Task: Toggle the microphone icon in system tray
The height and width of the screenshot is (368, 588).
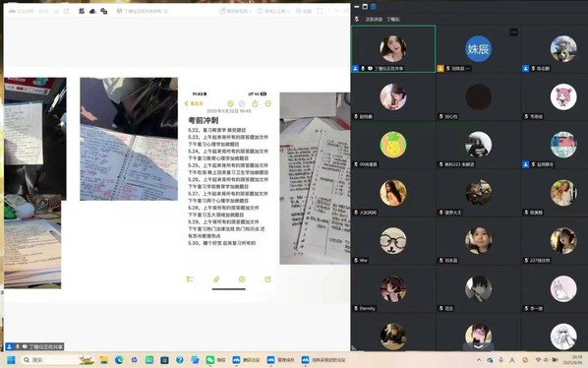Action: 500,360
